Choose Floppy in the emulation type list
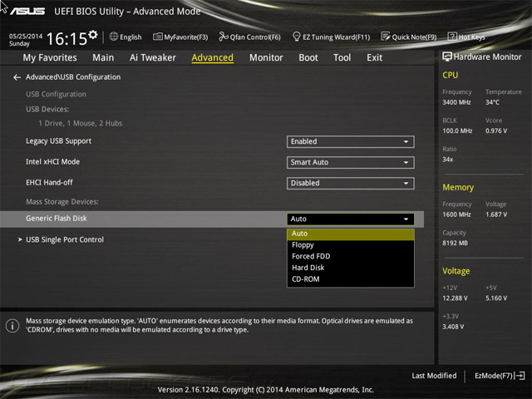The width and height of the screenshot is (532, 399). (351, 245)
